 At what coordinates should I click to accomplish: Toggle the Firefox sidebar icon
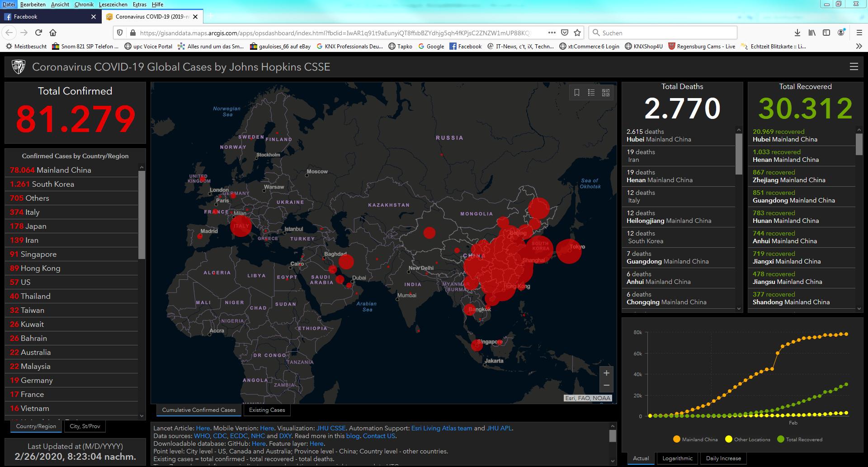(826, 33)
